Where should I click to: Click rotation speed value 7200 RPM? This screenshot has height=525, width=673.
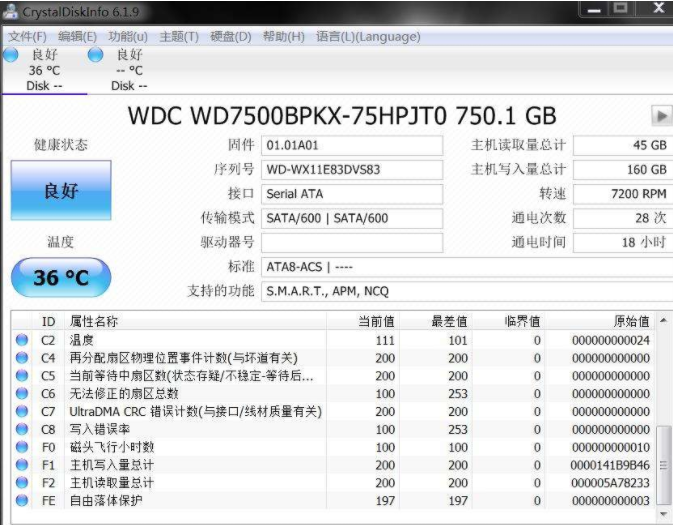pyautogui.click(x=622, y=194)
